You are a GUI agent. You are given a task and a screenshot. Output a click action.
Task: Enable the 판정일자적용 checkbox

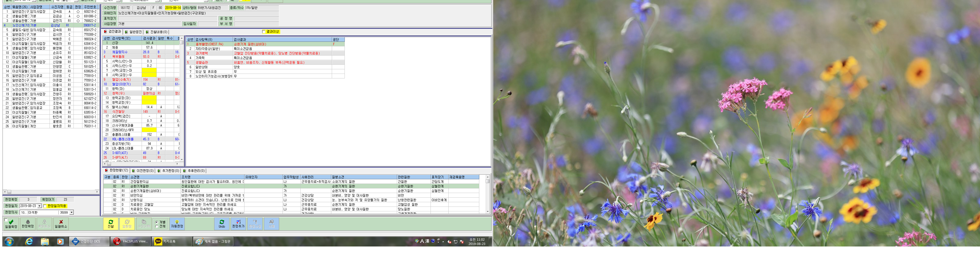click(45, 206)
